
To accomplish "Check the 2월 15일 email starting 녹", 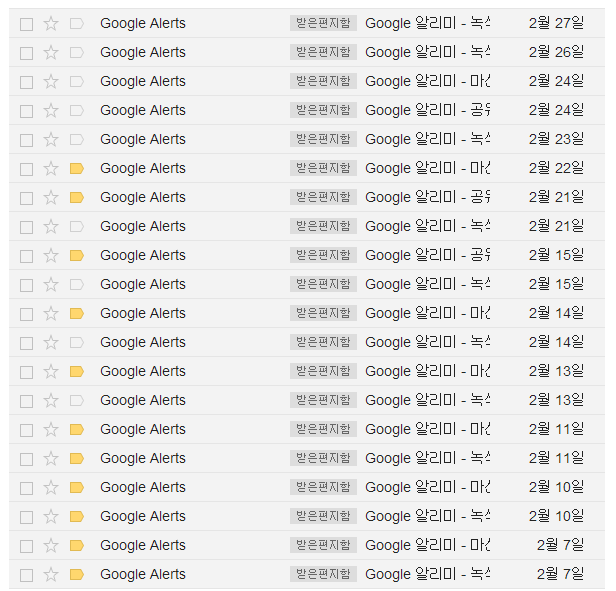I will coord(26,285).
